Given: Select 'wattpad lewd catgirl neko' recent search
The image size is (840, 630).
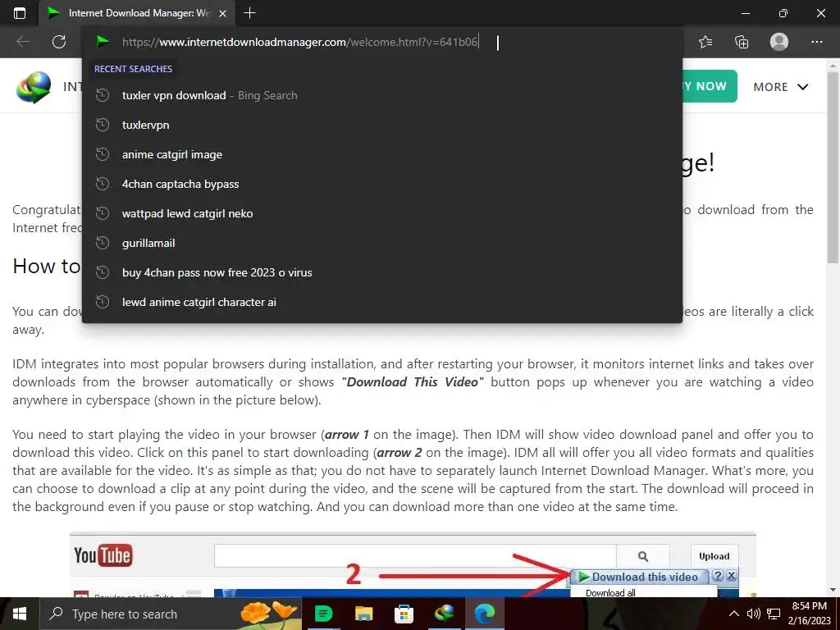Looking at the screenshot, I should [x=382, y=213].
